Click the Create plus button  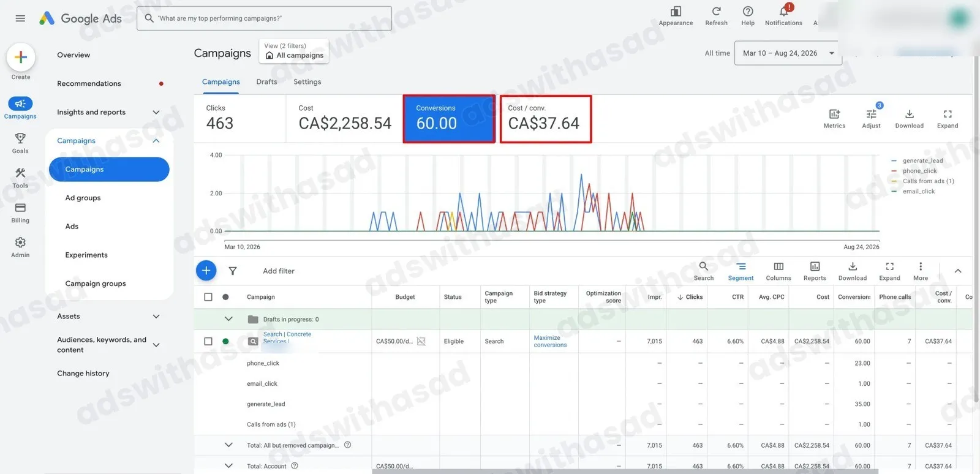20,58
